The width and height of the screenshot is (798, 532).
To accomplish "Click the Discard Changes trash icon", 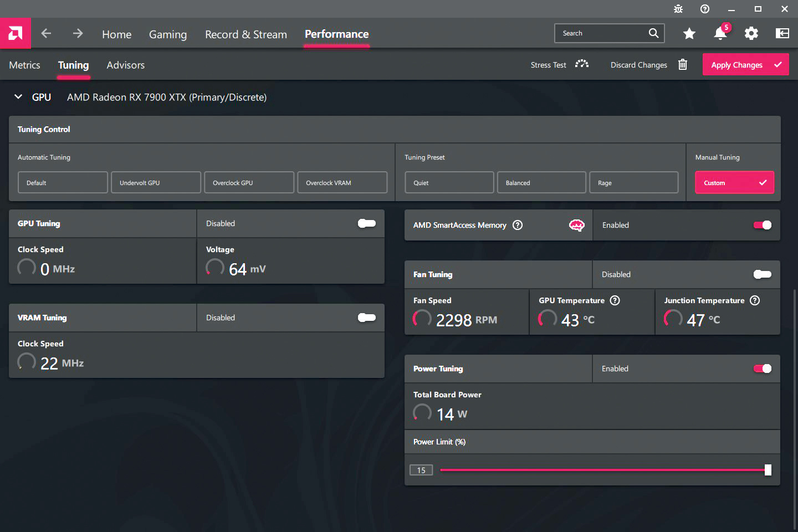I will click(x=683, y=65).
